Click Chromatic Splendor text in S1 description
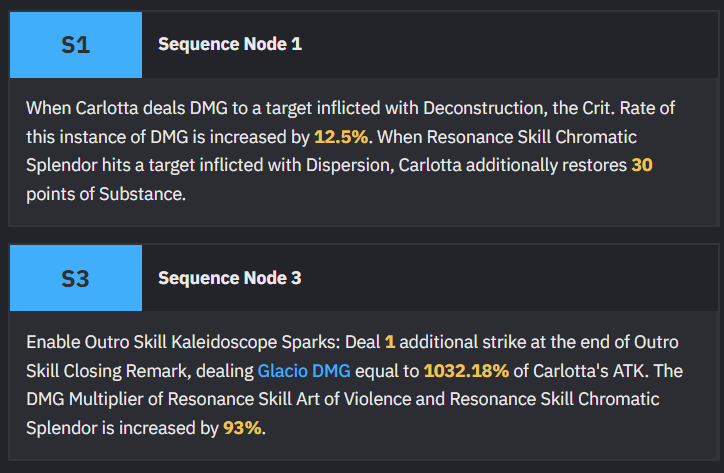The image size is (724, 473). [331, 151]
